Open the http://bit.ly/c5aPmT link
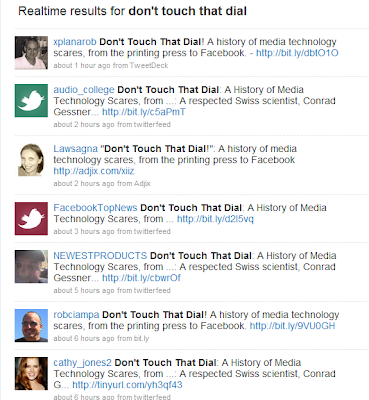Screen dimensions: 369x400 [x=144, y=112]
